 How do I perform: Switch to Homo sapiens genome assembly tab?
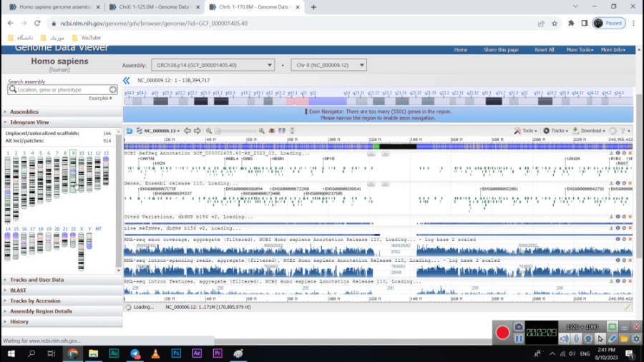click(54, 7)
